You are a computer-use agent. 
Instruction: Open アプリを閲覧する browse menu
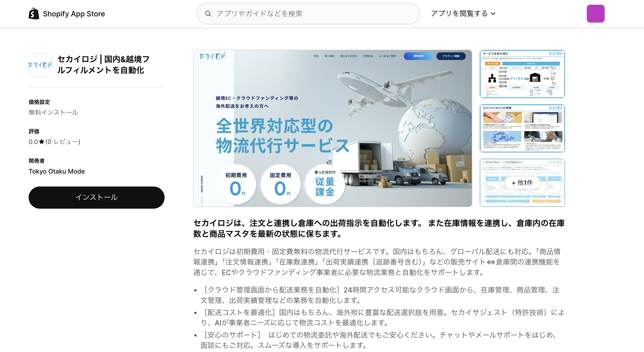(459, 13)
